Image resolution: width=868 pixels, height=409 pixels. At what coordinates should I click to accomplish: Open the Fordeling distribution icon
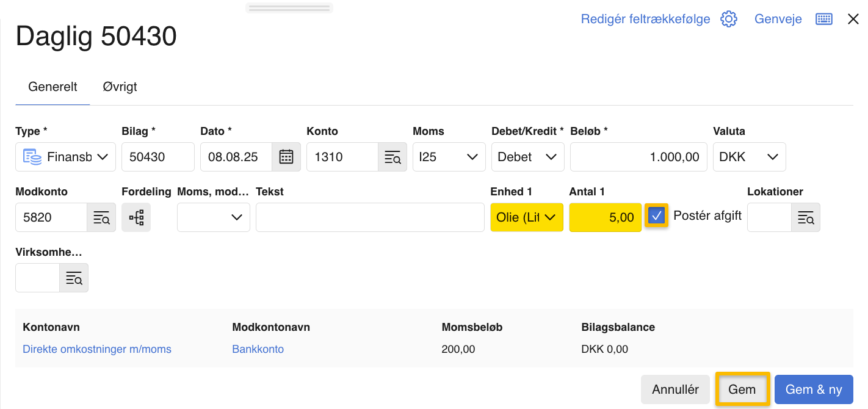point(136,217)
